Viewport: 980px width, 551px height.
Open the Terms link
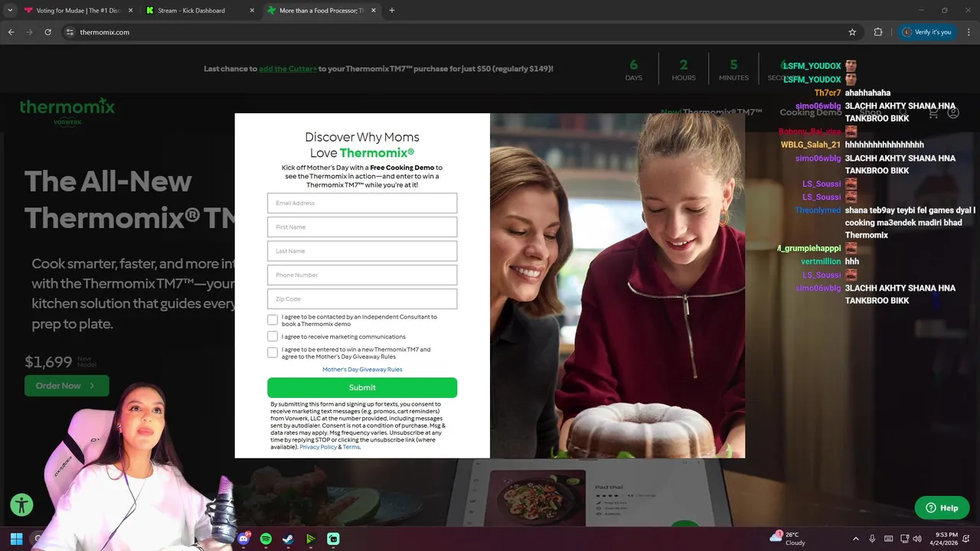[x=351, y=447]
